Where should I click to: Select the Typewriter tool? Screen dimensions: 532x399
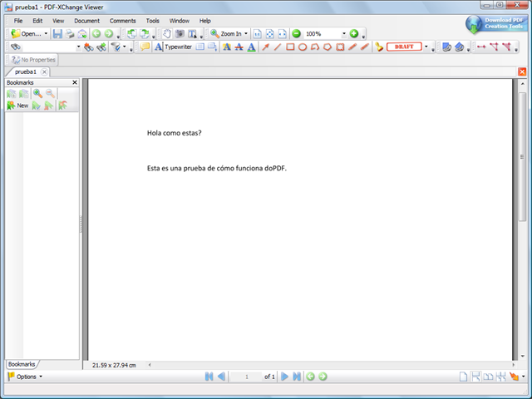(x=174, y=47)
